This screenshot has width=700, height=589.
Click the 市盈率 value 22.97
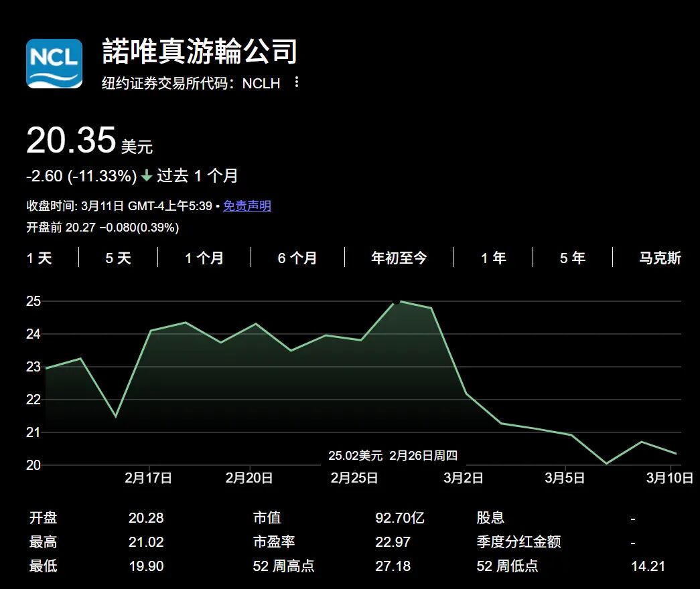393,542
